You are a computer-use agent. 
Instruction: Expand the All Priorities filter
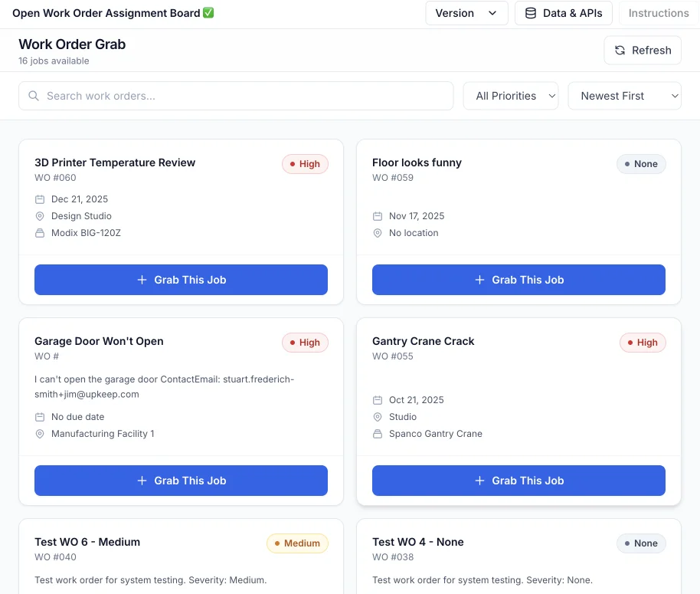coord(510,96)
